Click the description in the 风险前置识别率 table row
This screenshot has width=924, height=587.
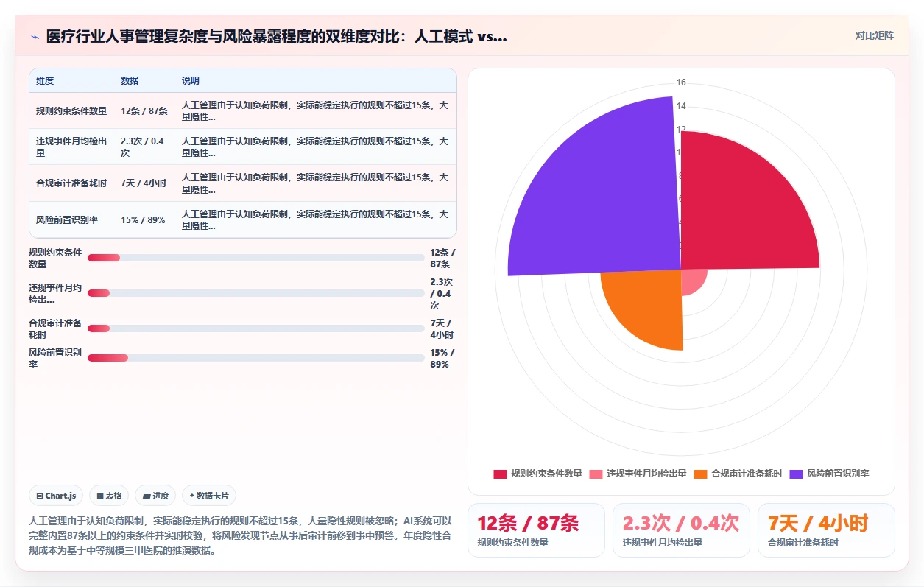(315, 220)
